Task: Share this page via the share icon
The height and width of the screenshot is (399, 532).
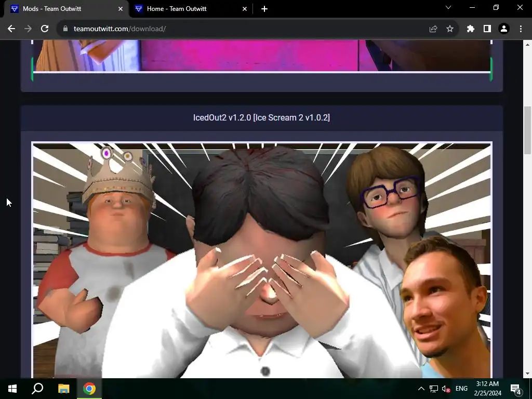Action: click(x=433, y=29)
